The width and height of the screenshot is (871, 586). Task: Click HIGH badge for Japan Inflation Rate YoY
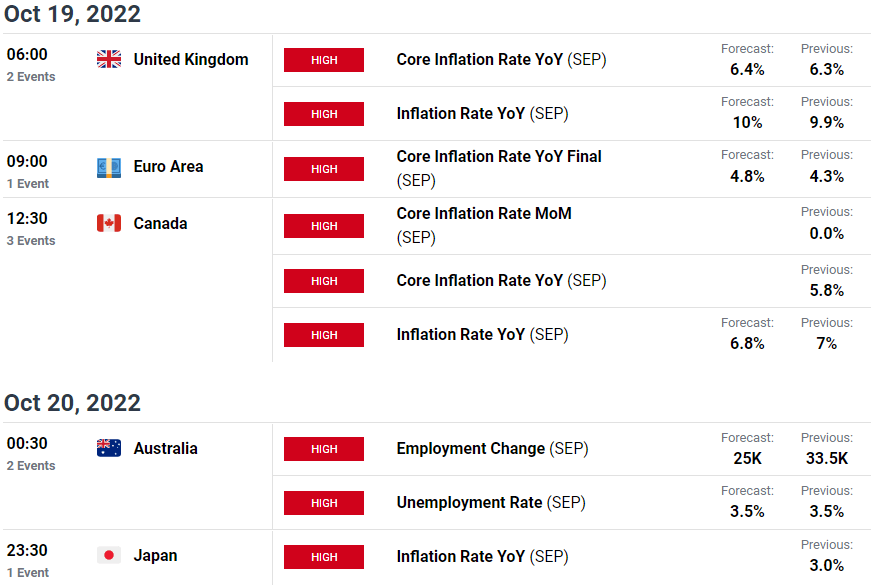[x=324, y=557]
